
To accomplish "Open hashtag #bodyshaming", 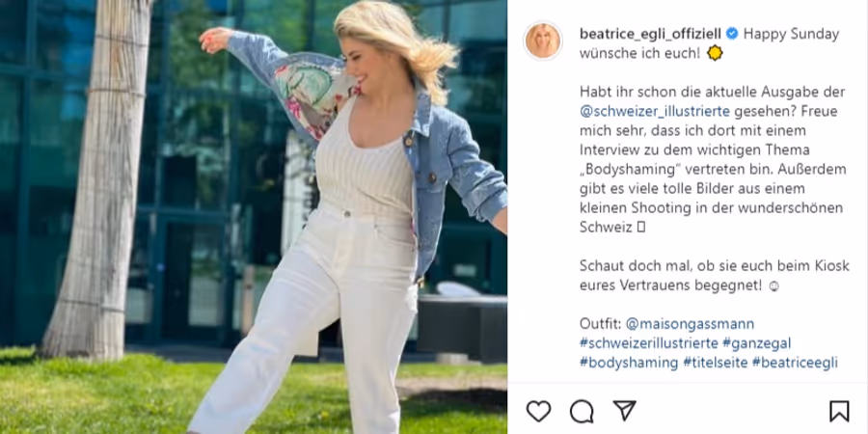I will [629, 363].
